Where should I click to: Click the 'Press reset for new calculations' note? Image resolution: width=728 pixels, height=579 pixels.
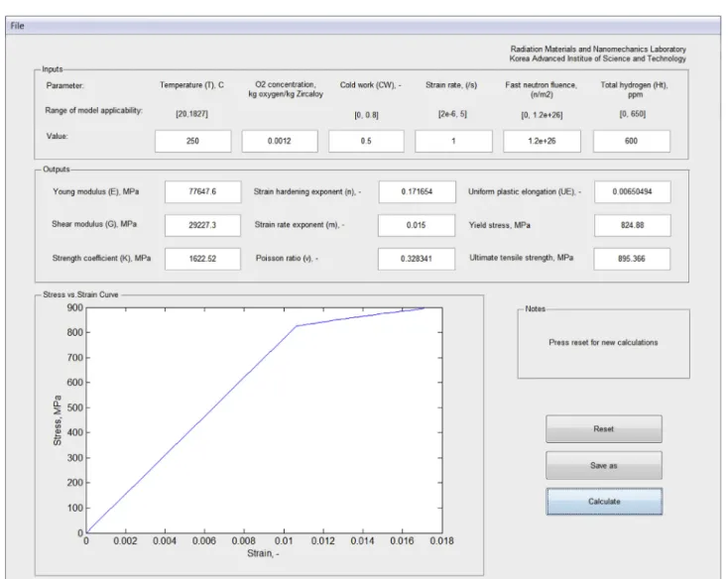click(x=603, y=342)
